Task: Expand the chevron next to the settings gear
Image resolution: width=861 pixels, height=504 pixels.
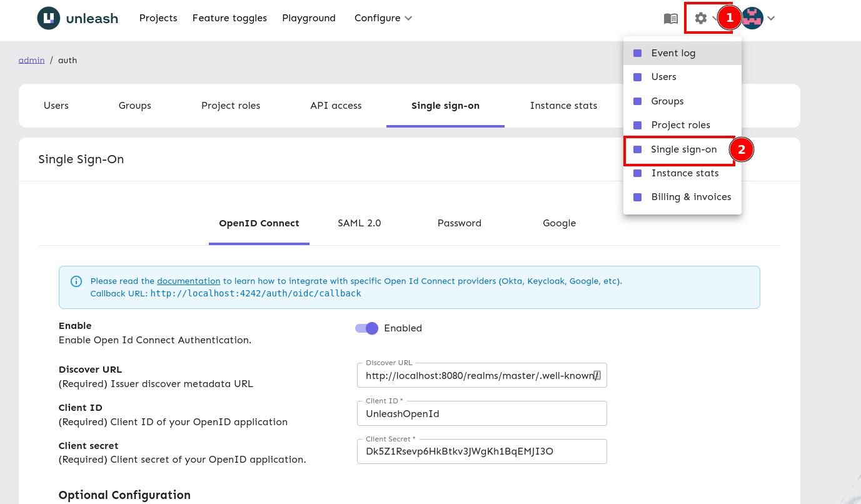Action: click(x=716, y=18)
